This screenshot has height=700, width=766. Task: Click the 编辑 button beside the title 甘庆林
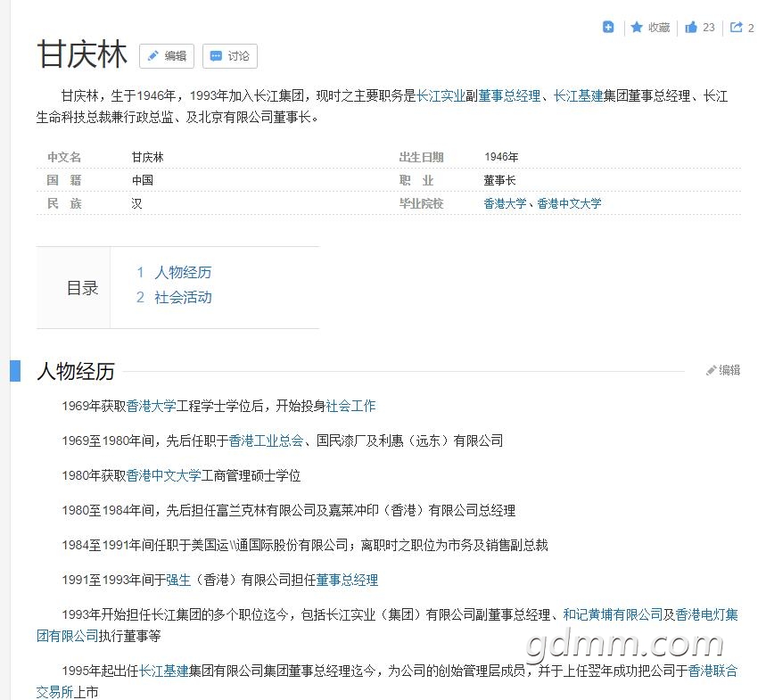[167, 56]
